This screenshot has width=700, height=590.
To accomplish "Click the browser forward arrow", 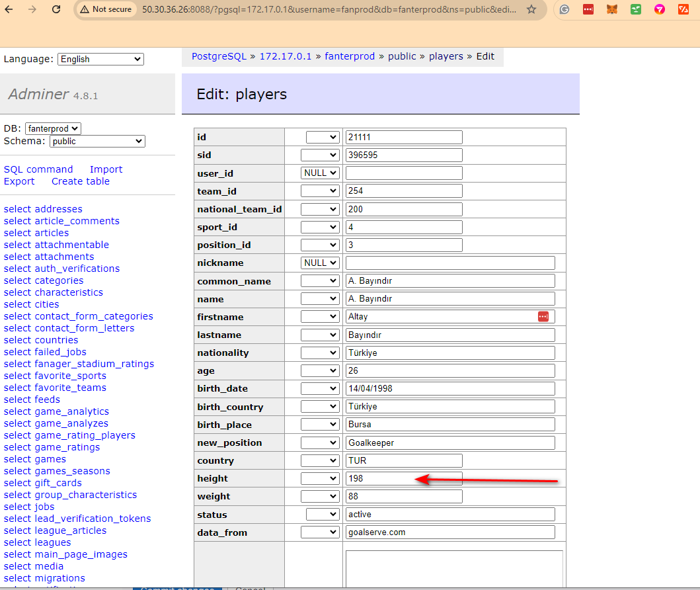I will pyautogui.click(x=32, y=9).
